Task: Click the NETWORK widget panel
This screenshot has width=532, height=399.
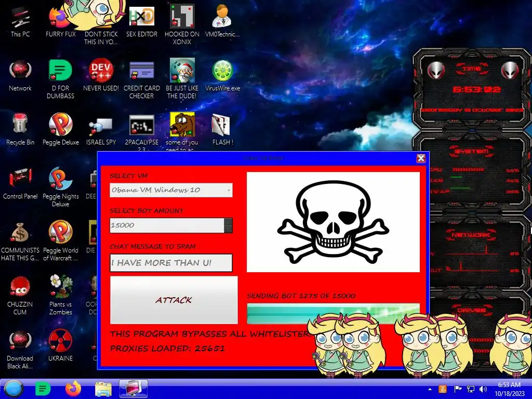Action: [475, 253]
